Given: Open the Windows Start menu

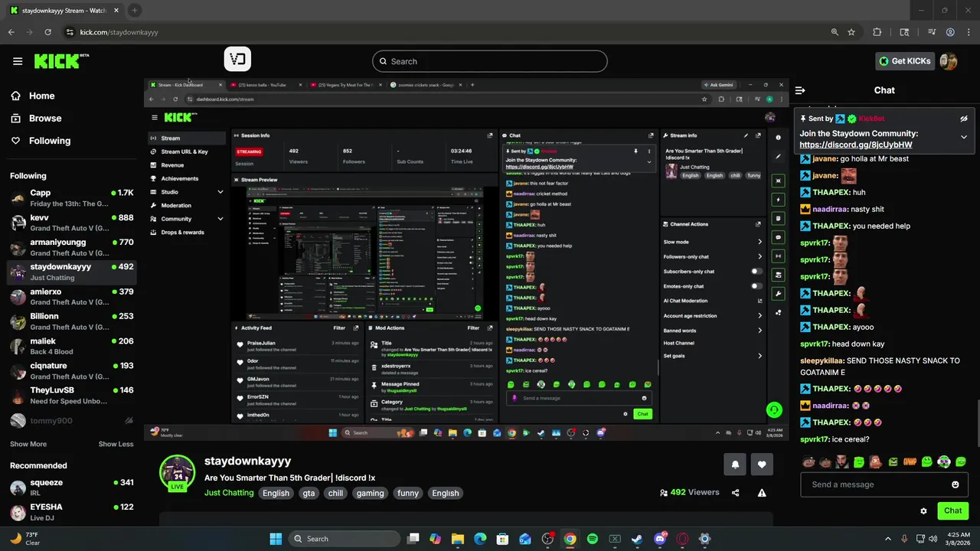Looking at the screenshot, I should 276,539.
